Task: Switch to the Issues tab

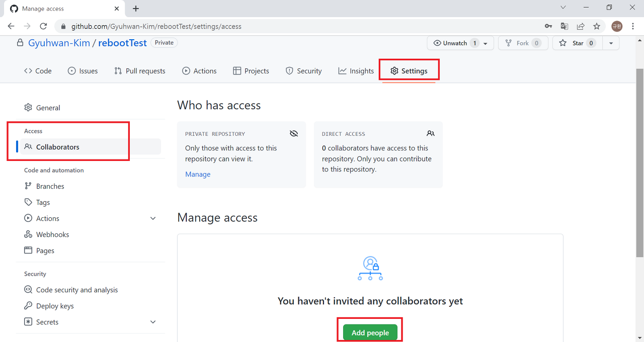Action: (83, 71)
